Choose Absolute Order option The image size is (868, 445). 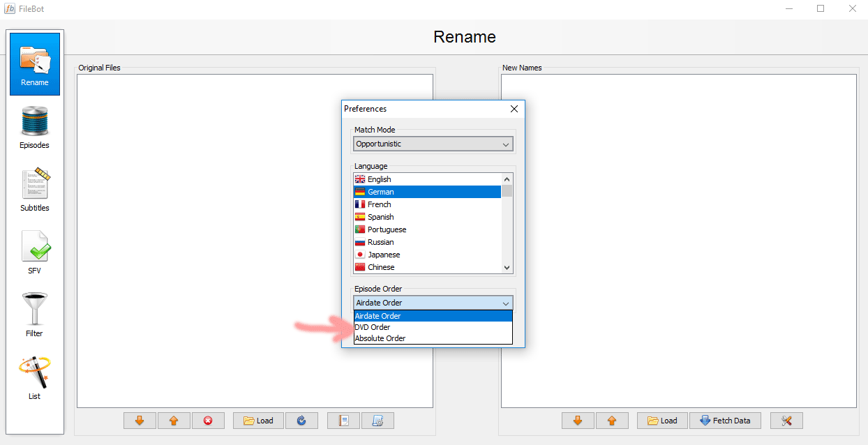pyautogui.click(x=433, y=338)
